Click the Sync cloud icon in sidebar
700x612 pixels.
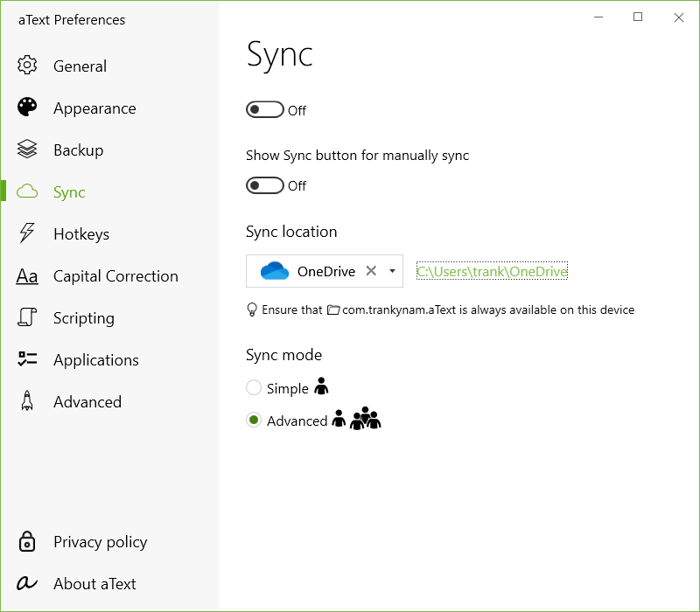click(x=26, y=191)
